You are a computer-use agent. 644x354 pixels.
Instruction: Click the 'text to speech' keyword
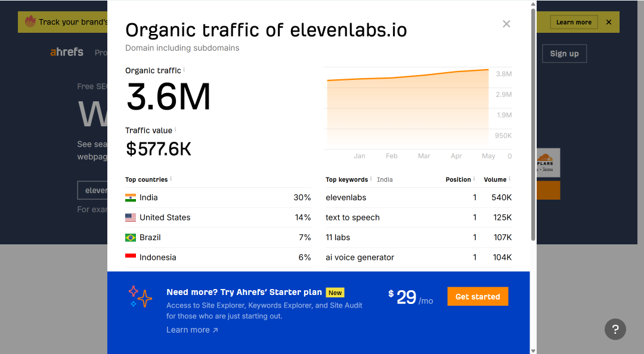pos(352,218)
